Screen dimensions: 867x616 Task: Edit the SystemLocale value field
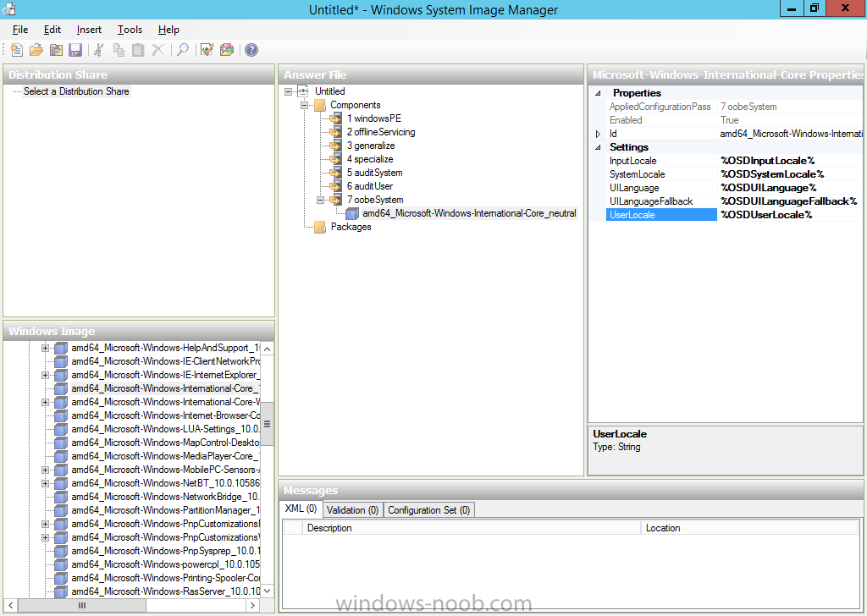point(791,174)
